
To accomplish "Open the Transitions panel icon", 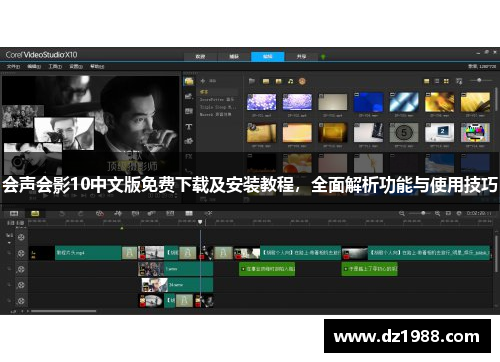I will [x=189, y=111].
